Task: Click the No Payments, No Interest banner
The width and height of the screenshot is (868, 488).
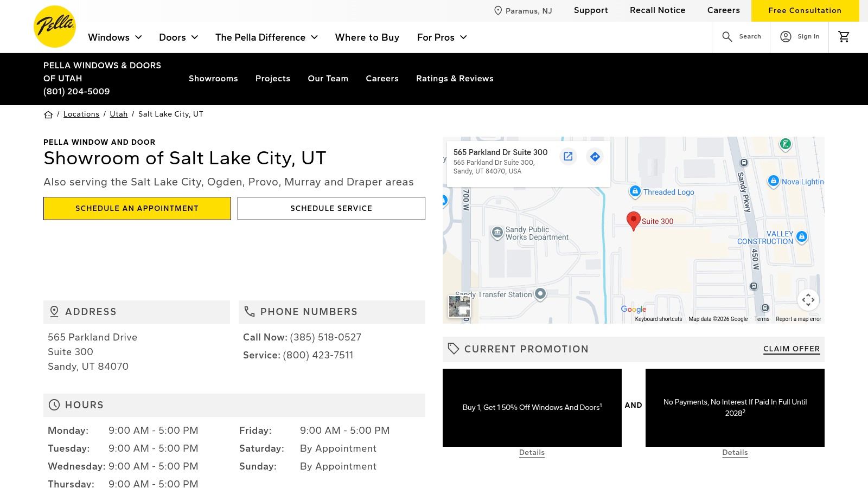Action: click(x=735, y=408)
